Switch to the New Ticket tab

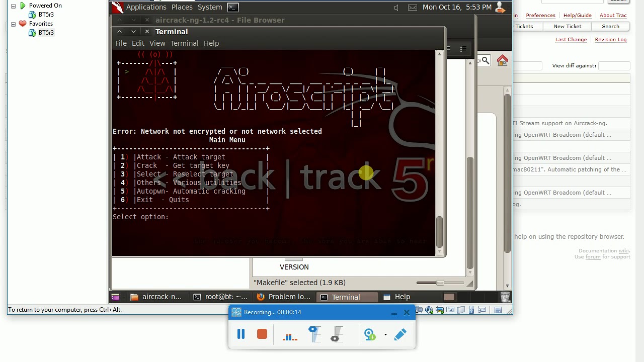pyautogui.click(x=568, y=27)
